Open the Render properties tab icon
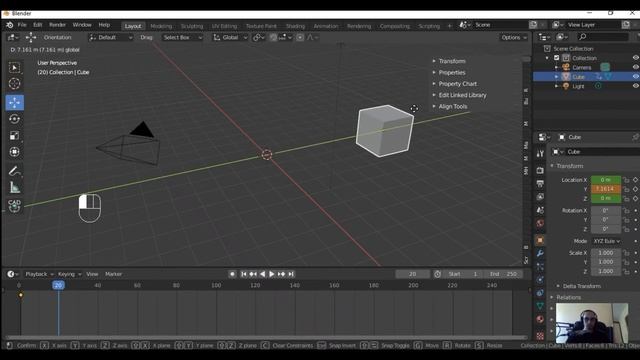 point(540,170)
